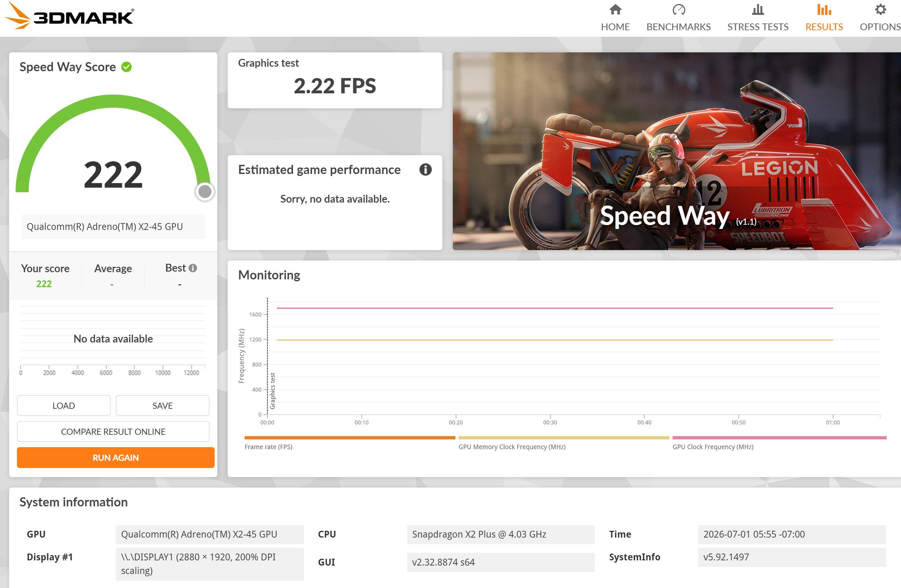Click the Home house icon

(615, 9)
